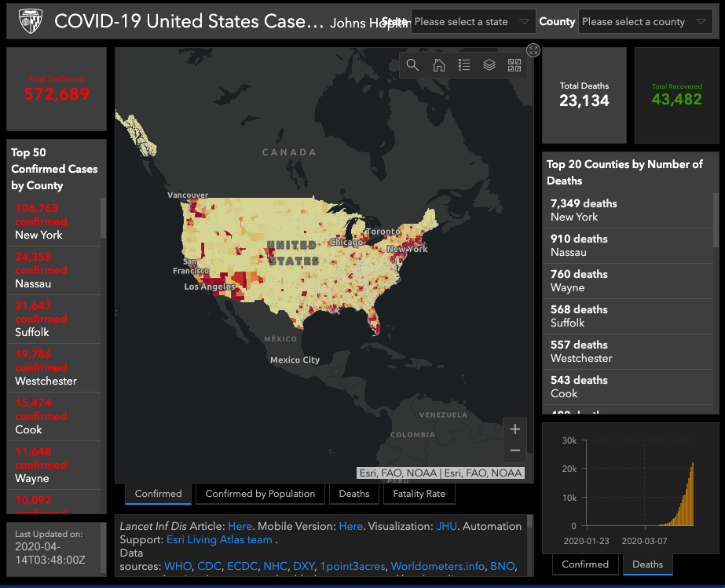Show the Confirmed chart tab
Screen dimensions: 725x588
click(x=585, y=564)
